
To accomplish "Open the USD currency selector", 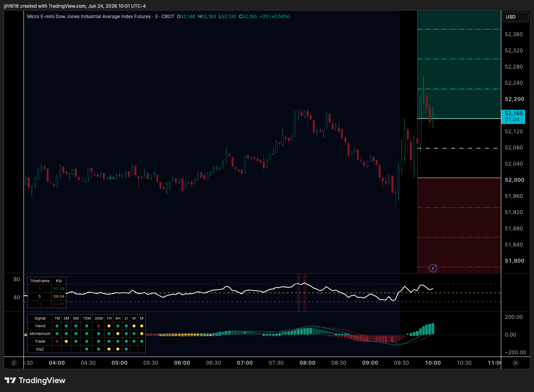I will pyautogui.click(x=515, y=17).
